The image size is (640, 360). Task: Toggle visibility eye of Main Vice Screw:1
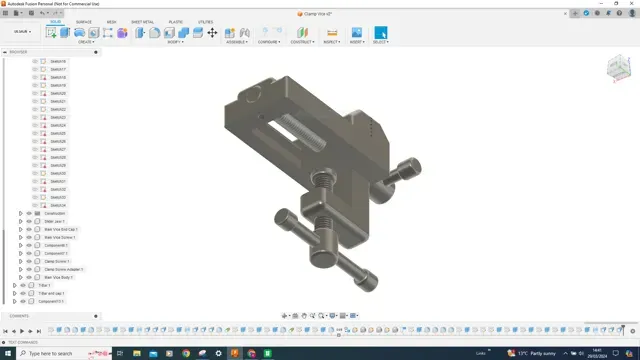tap(29, 237)
